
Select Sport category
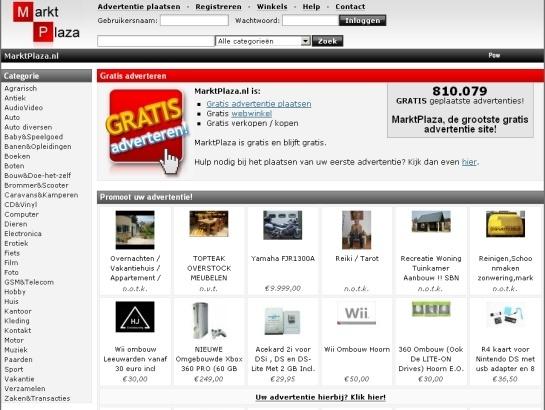(14, 370)
